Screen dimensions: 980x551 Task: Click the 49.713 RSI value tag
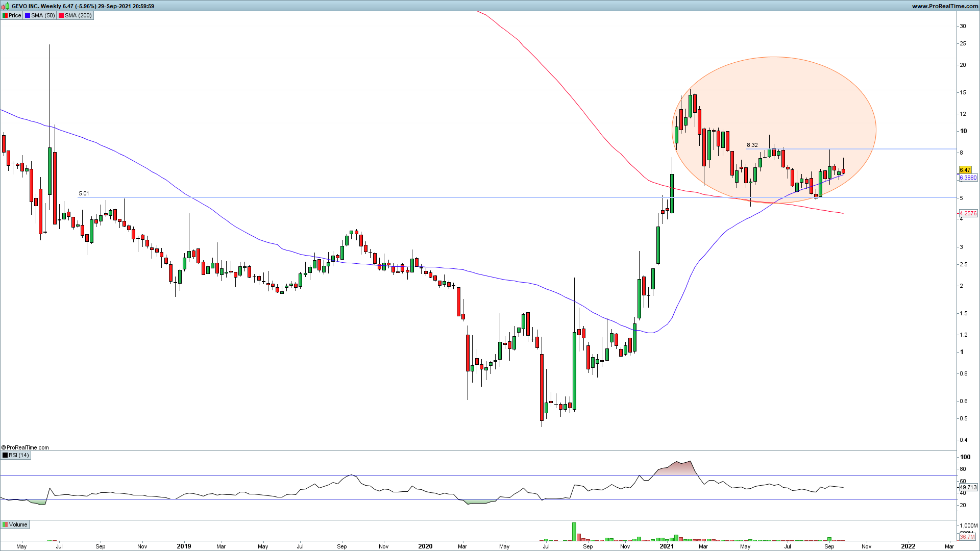968,487
